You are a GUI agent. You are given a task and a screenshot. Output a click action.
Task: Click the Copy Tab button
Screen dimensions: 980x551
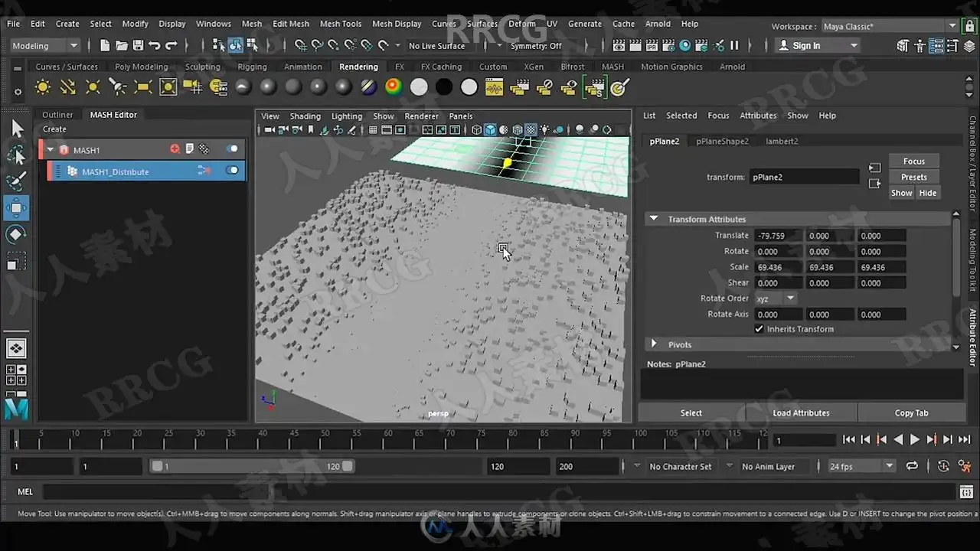click(x=911, y=412)
